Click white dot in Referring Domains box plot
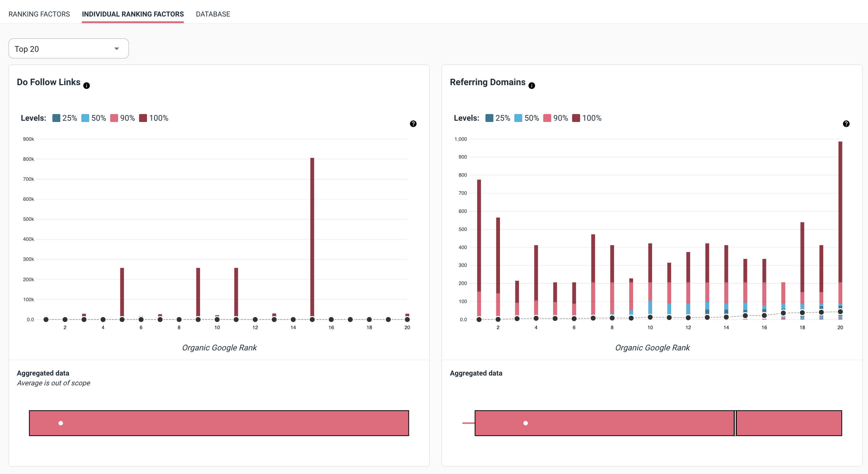868x474 pixels. point(526,423)
